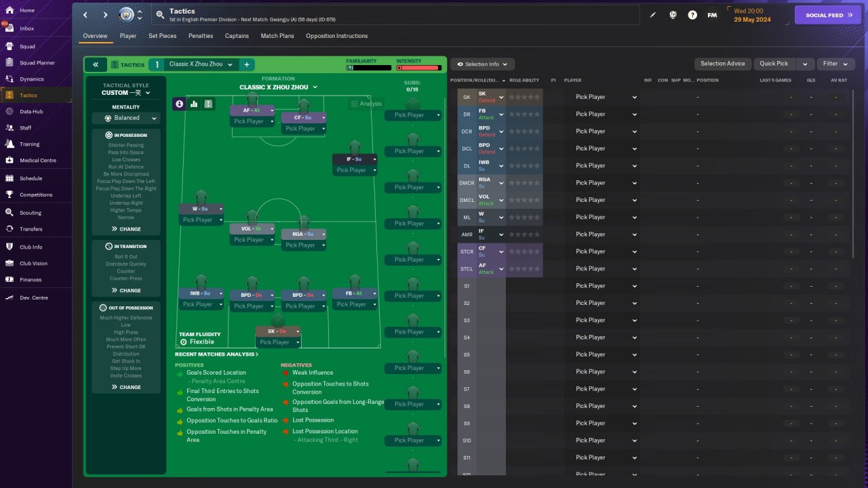Open Staff section
The height and width of the screenshot is (488, 868).
coord(25,128)
